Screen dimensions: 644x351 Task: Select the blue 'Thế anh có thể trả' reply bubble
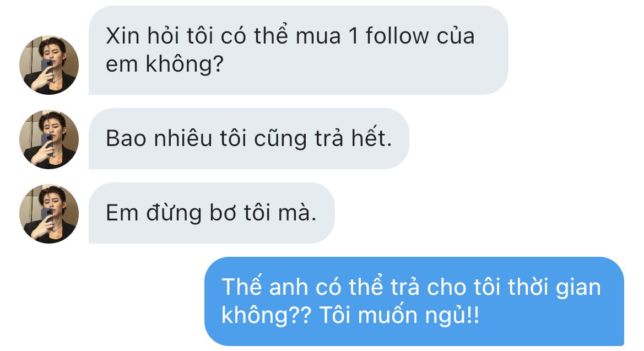coord(414,301)
